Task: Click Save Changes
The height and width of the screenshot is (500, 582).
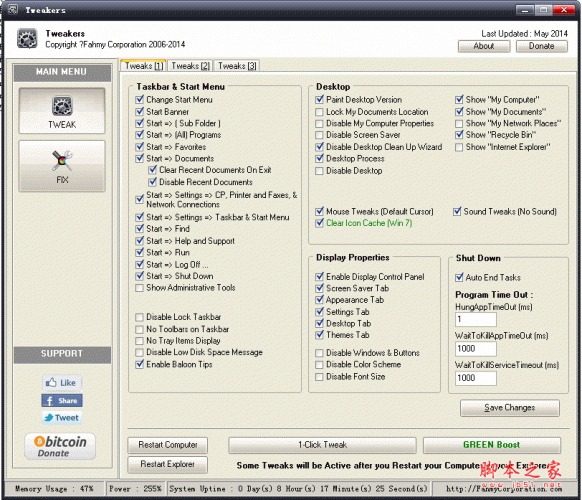Action: coord(510,408)
